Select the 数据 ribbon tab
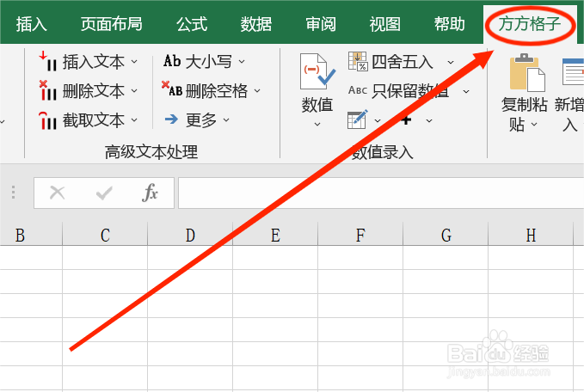This screenshot has height=392, width=584. coord(255,24)
